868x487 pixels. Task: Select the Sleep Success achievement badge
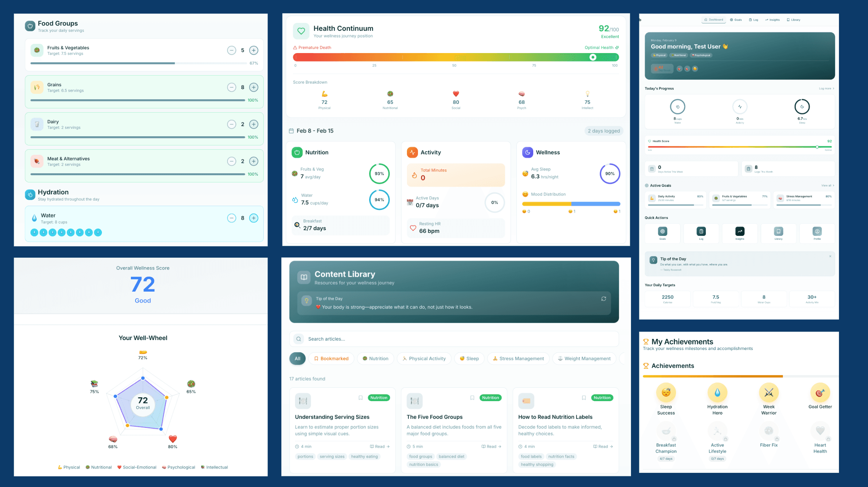(666, 392)
